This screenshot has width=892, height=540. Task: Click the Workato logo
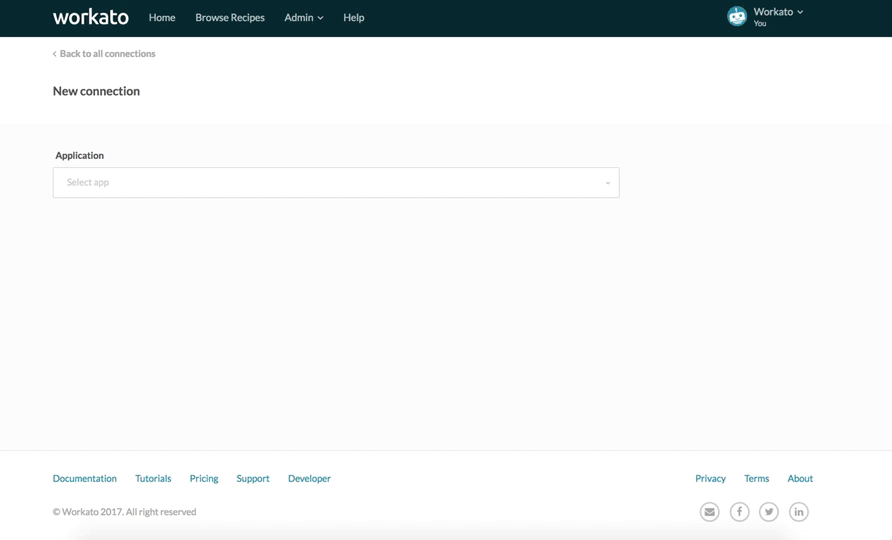90,17
